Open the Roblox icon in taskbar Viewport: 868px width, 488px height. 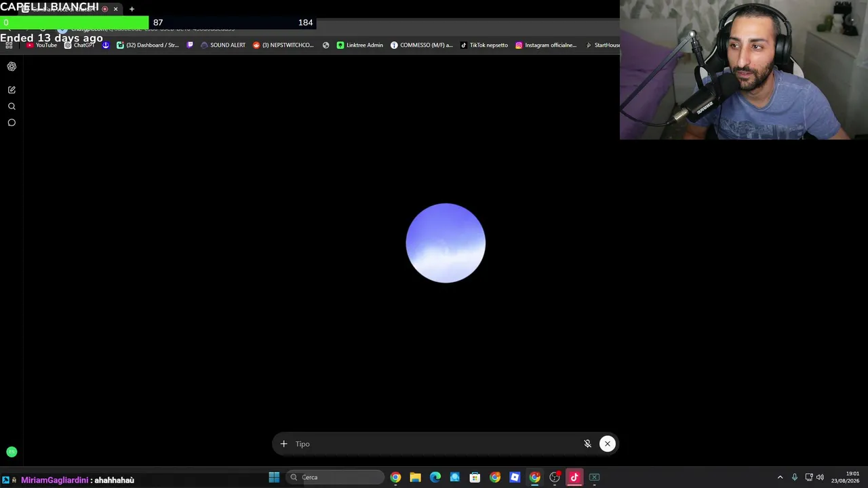click(515, 477)
